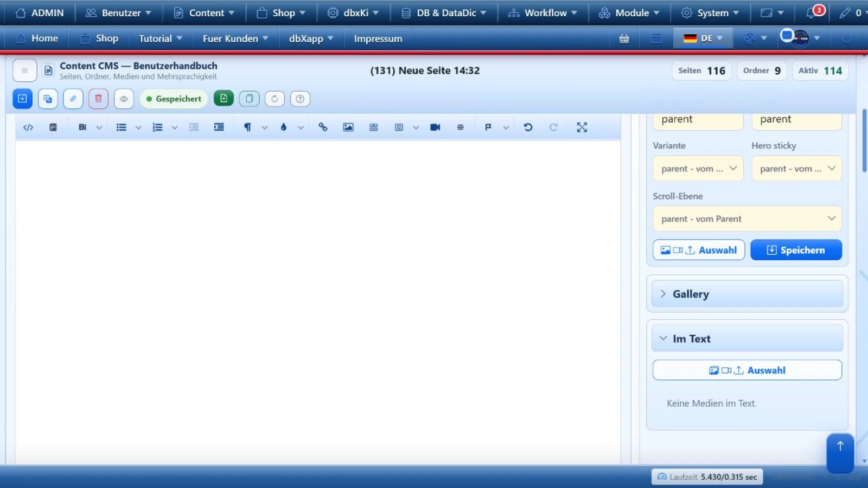Click the insert link icon in editor
This screenshot has width=868, height=488.
[x=323, y=127]
